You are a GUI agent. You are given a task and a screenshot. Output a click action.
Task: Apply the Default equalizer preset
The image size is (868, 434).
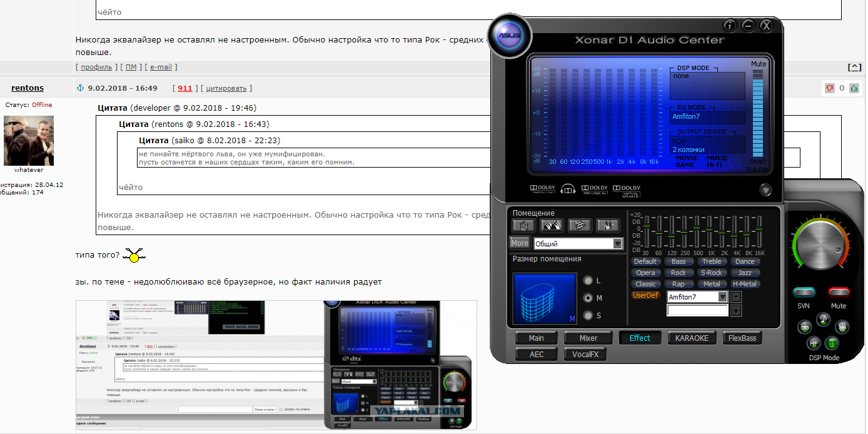[x=645, y=261]
